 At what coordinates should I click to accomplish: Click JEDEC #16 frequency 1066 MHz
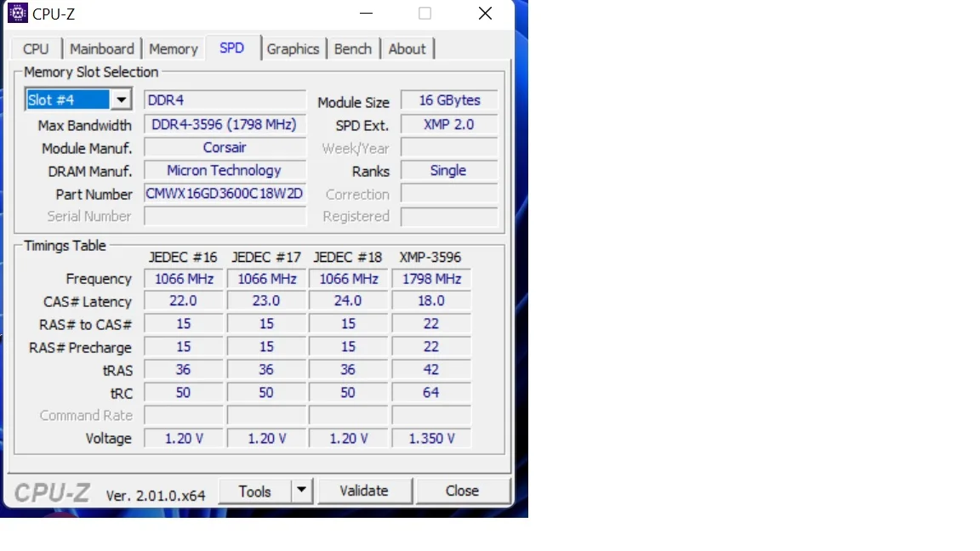point(183,279)
